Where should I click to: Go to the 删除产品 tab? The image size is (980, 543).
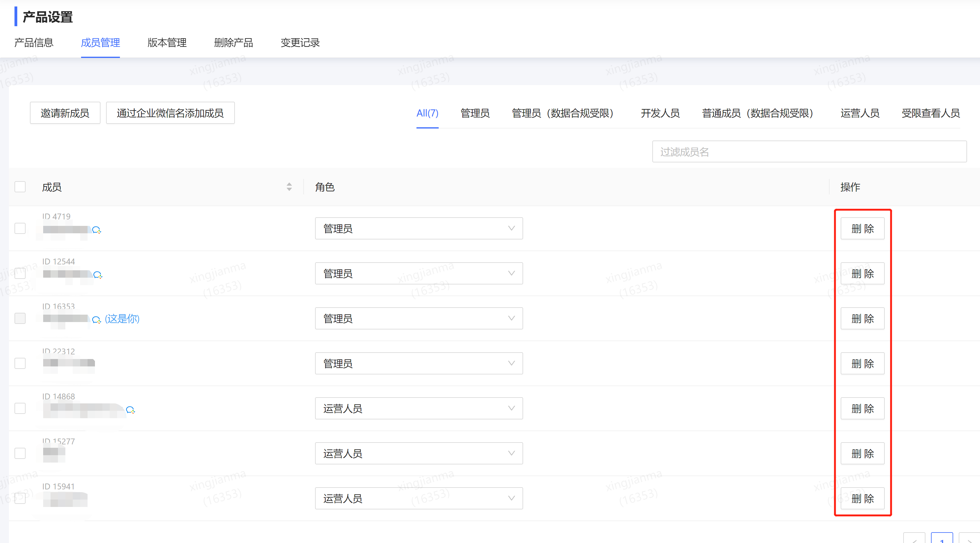pyautogui.click(x=234, y=43)
